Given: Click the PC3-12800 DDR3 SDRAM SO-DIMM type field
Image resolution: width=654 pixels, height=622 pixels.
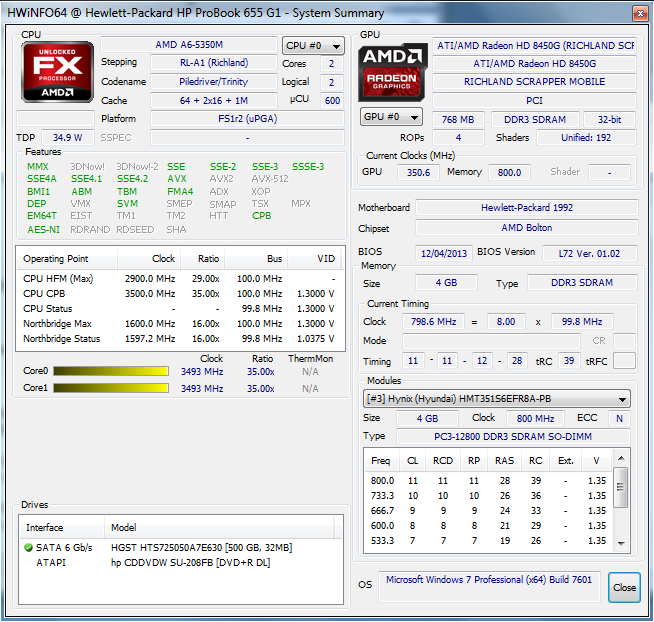Looking at the screenshot, I should (513, 437).
